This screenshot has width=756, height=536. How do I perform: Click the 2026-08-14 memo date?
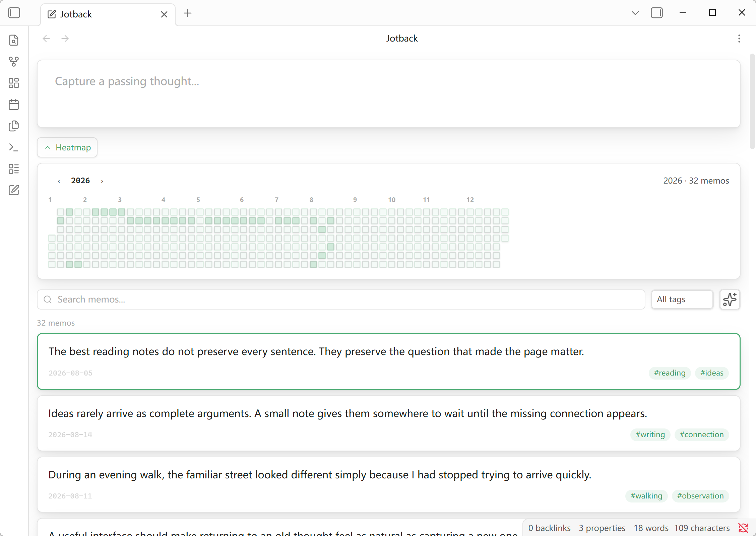click(x=70, y=434)
